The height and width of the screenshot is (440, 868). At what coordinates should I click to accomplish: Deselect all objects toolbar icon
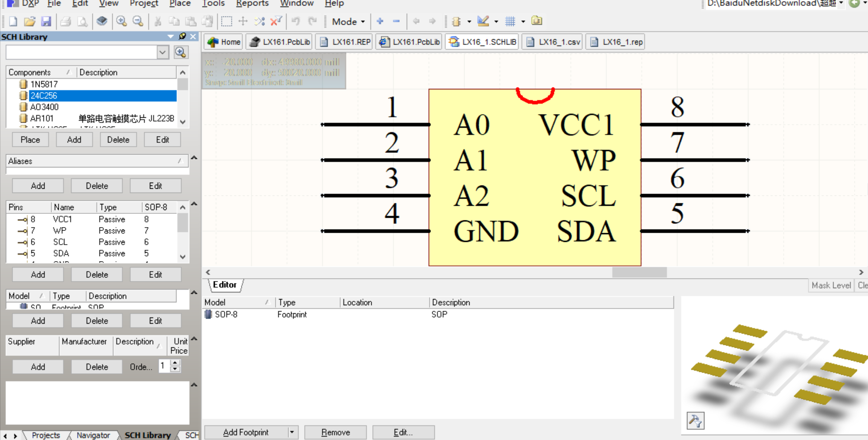259,21
